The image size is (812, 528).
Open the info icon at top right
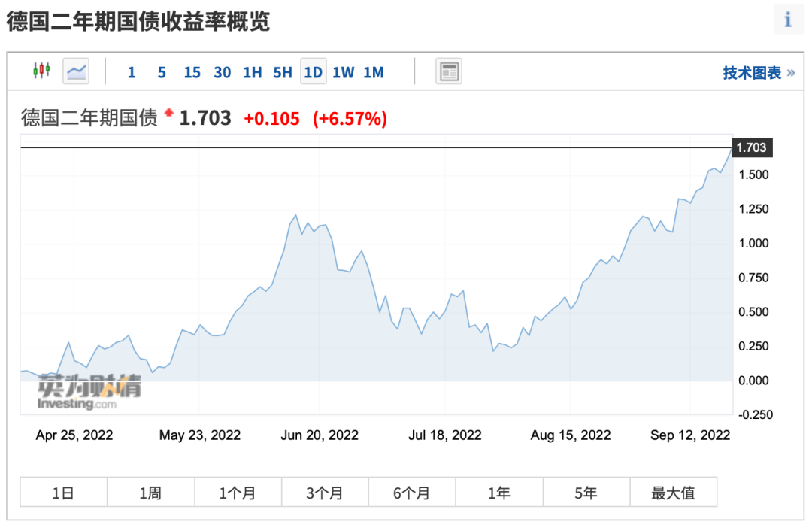[787, 20]
